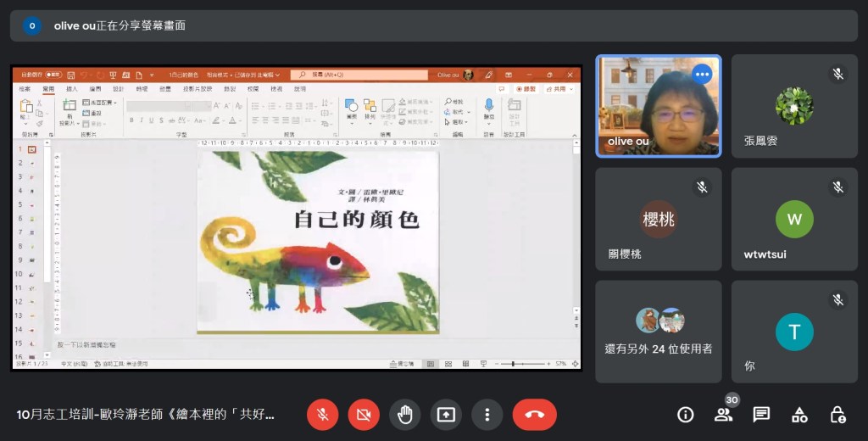868x441 pixels.
Task: Unmute the microphone in Meet controls
Action: (x=322, y=415)
